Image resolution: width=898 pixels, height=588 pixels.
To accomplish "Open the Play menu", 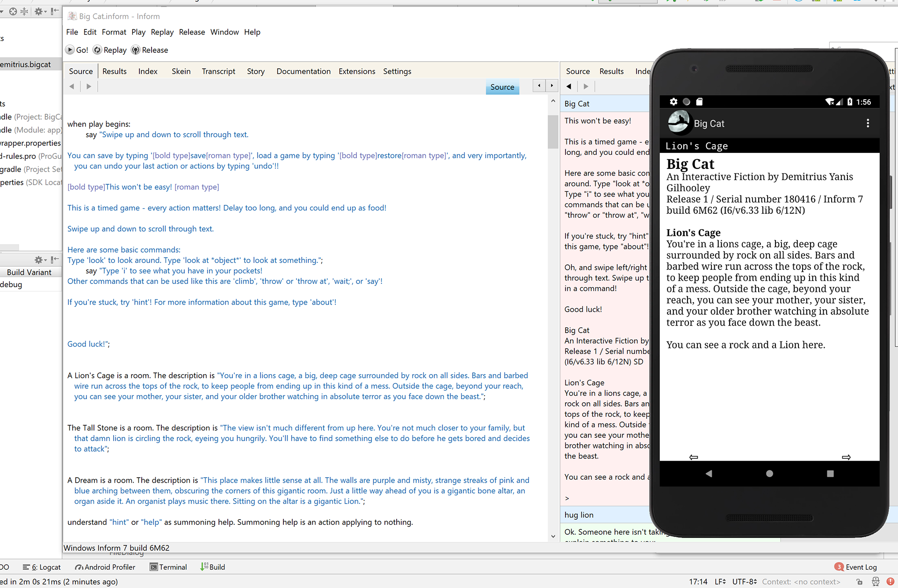I will [138, 32].
